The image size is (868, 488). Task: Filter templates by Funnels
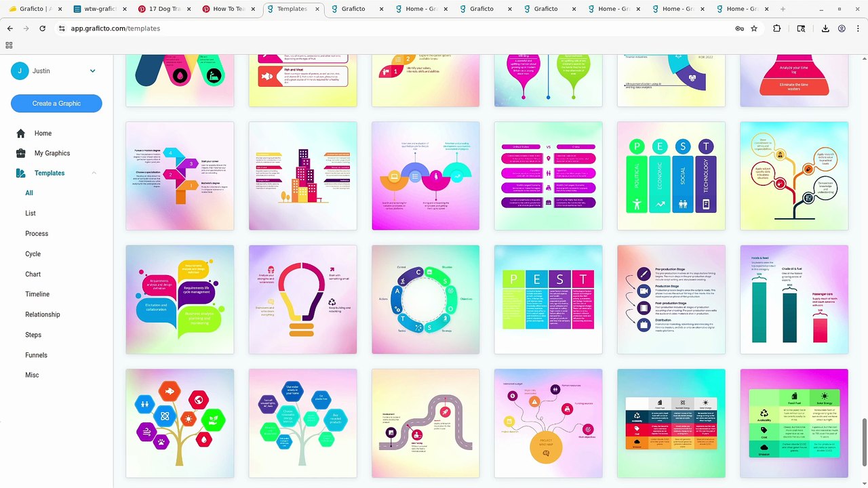(36, 355)
